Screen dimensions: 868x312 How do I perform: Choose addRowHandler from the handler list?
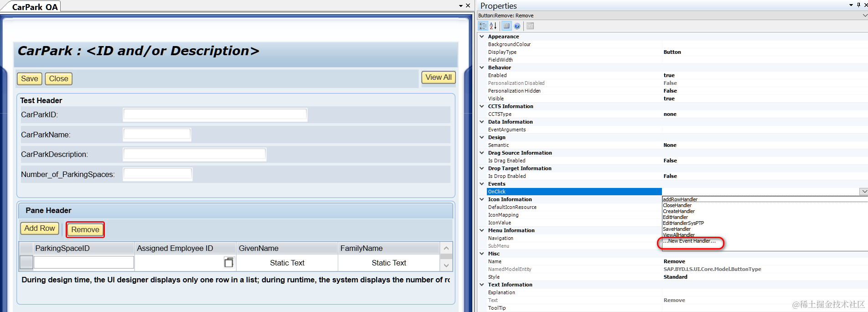pyautogui.click(x=680, y=199)
